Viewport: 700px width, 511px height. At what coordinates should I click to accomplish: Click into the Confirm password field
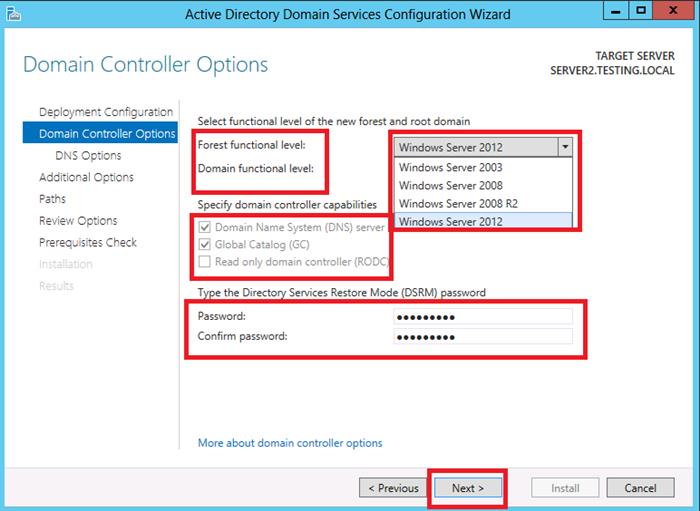[x=483, y=336]
